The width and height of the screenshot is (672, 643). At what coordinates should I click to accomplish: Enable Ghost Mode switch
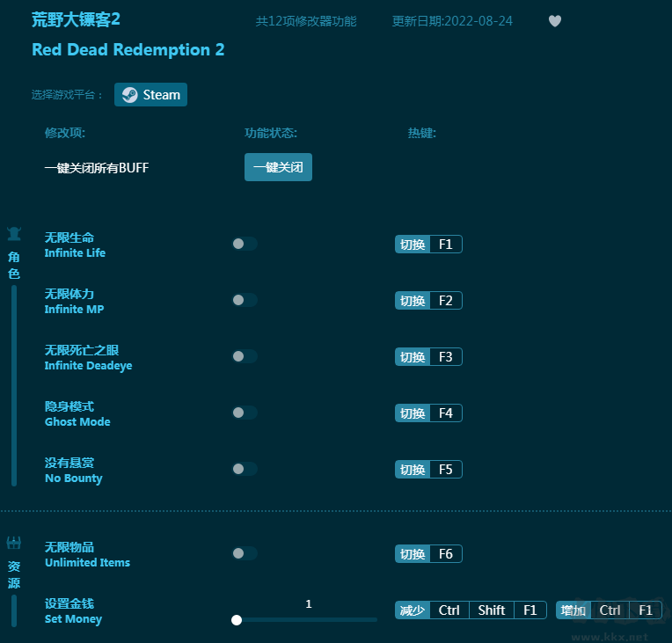coord(245,413)
